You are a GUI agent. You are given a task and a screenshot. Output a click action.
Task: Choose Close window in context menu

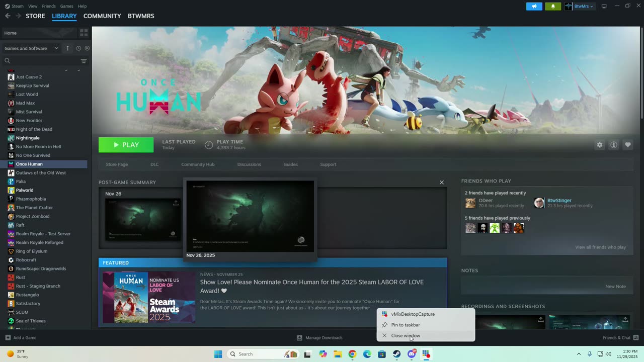[426, 336]
